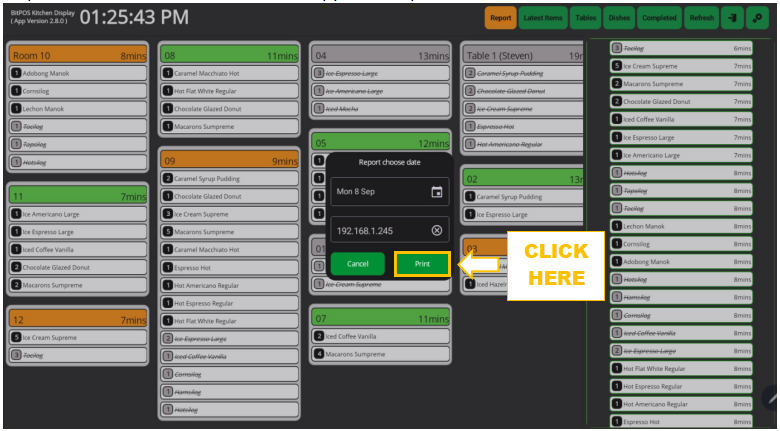
Task: Switch to Latest Items view
Action: coord(542,17)
